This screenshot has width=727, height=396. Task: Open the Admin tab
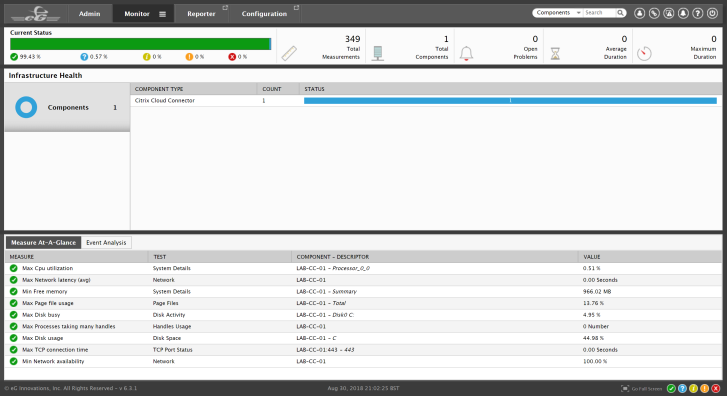coord(89,14)
